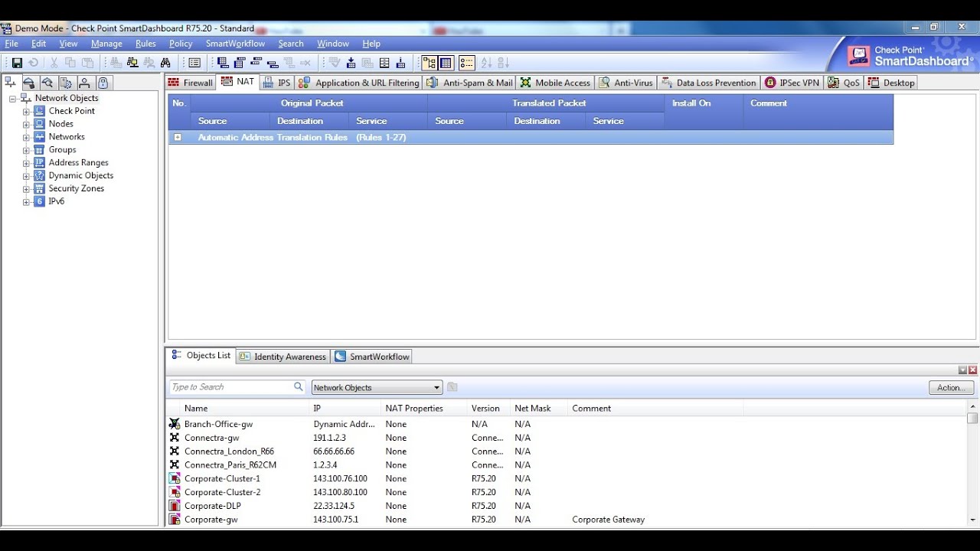
Task: Open the Manage menu
Action: click(106, 44)
